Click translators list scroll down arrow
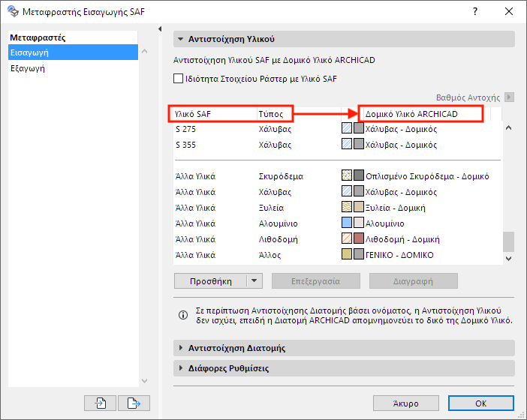527x420 pixels. point(145,381)
